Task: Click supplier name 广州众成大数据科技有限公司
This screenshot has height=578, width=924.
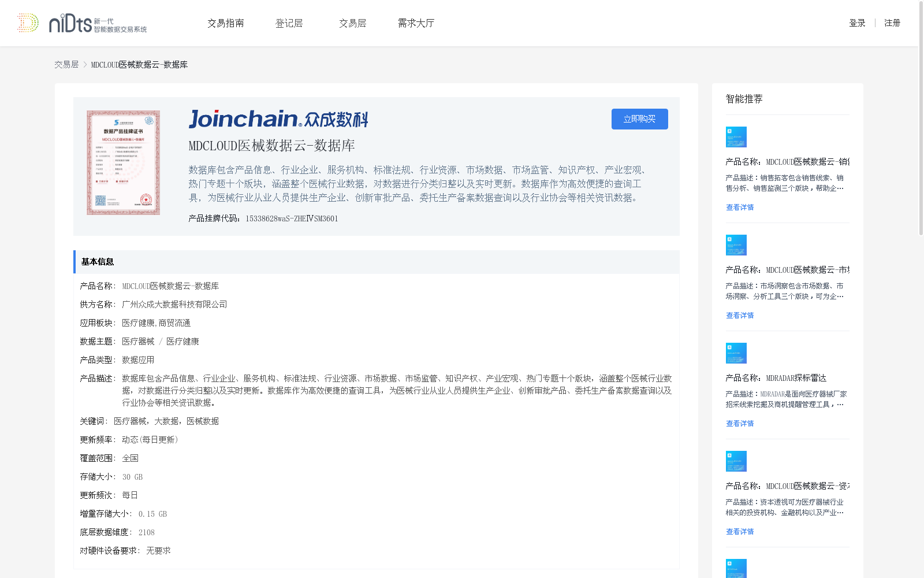Action: point(174,305)
